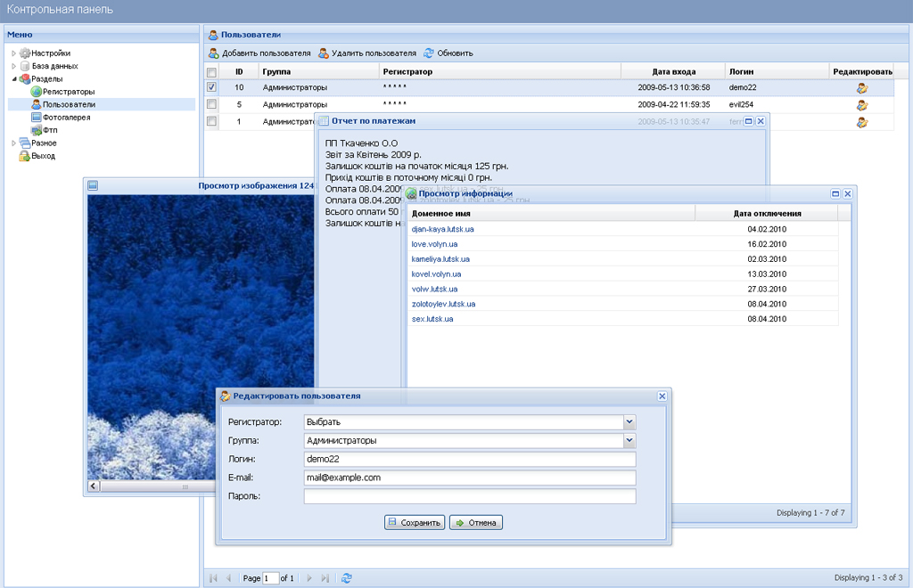The width and height of the screenshot is (913, 588).
Task: Open love.volyn.ua domain link
Action: [x=434, y=244]
